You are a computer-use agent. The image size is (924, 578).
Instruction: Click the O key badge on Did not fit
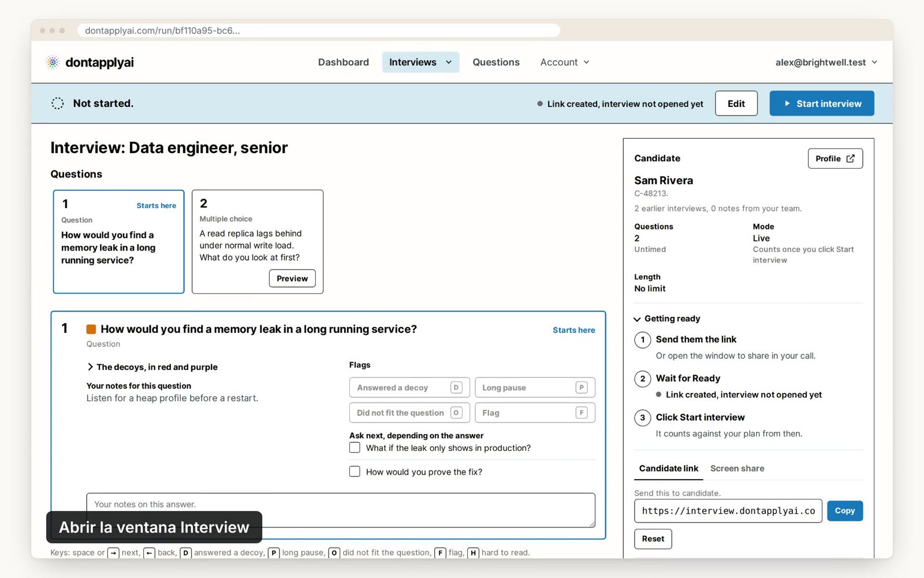point(456,413)
